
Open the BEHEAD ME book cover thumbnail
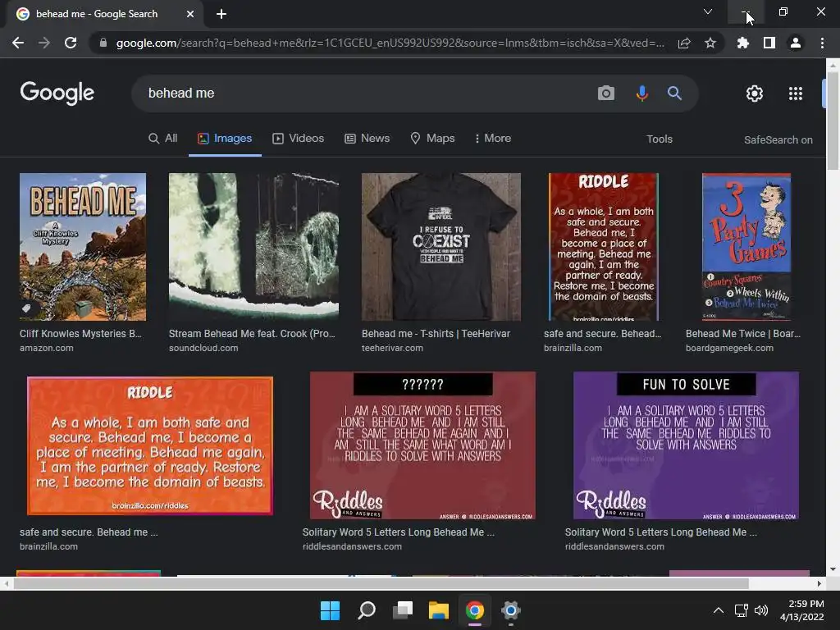pyautogui.click(x=83, y=246)
